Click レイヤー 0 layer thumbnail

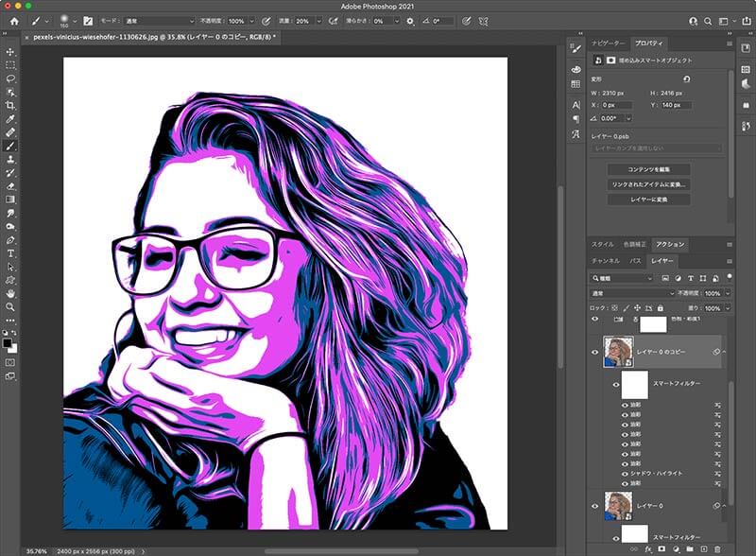[x=618, y=506]
